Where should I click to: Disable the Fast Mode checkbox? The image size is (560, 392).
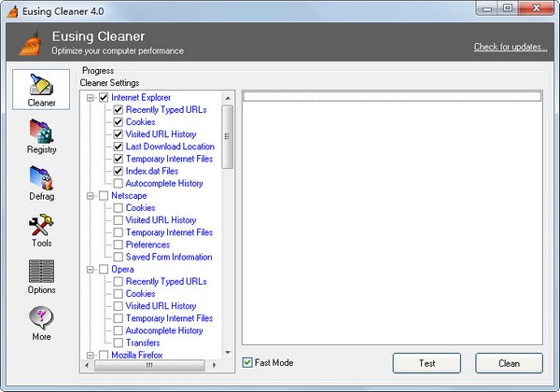247,363
